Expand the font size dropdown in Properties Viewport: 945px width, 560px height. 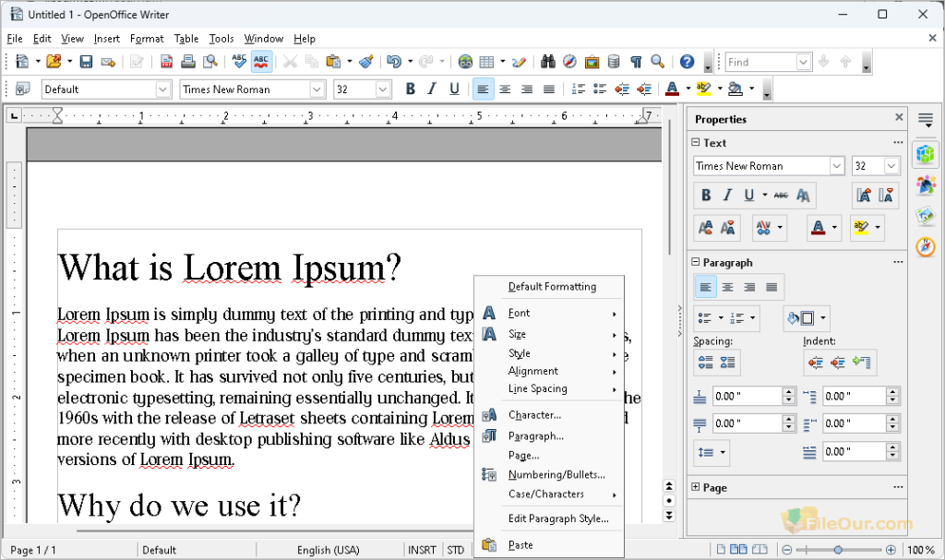pos(891,166)
